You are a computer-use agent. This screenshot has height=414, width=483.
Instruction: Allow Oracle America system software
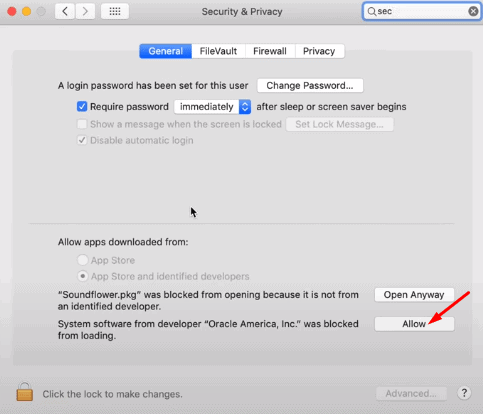(414, 324)
